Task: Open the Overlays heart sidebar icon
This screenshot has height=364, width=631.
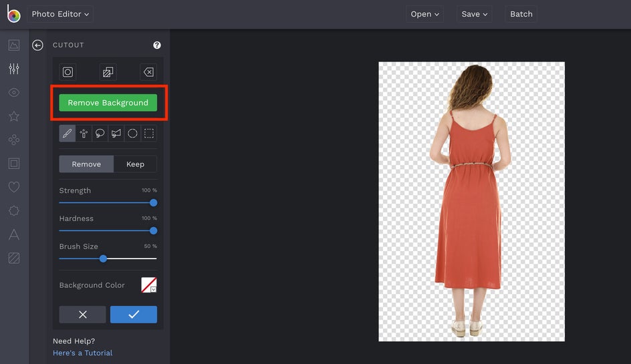Action: click(x=13, y=187)
